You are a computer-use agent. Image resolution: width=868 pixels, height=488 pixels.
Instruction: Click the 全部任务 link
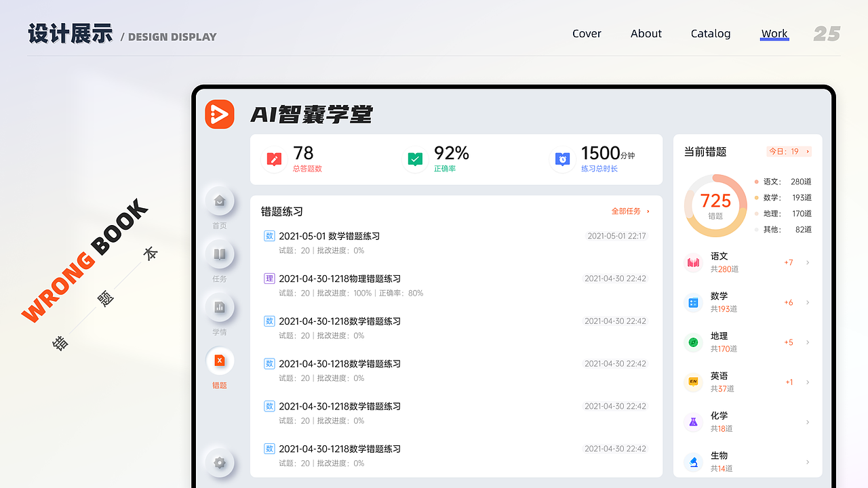[627, 211]
